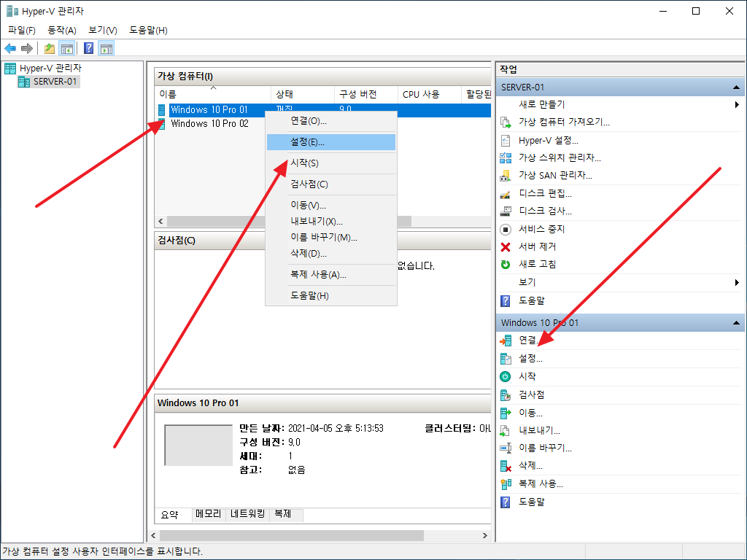Toggle the console tree pane toolbar icon

click(x=66, y=48)
